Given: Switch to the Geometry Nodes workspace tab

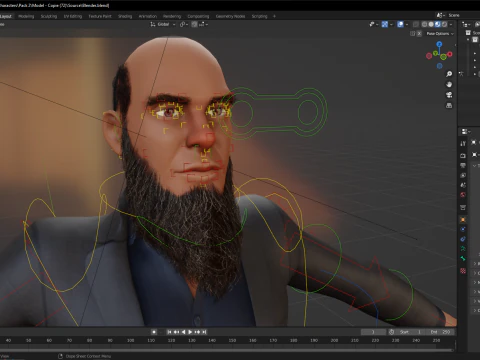Looking at the screenshot, I should (230, 16).
